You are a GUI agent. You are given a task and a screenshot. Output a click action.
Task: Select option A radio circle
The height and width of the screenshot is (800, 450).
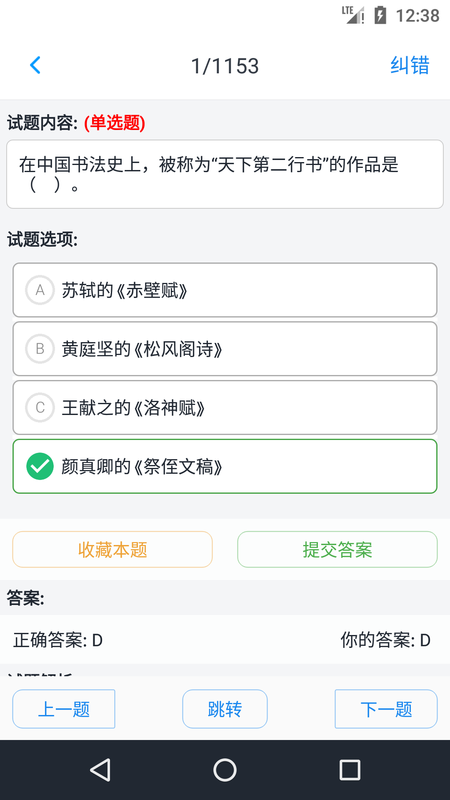(x=40, y=290)
